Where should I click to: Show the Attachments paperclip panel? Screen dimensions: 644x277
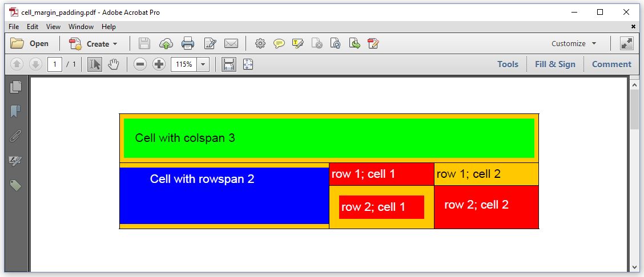click(15, 136)
